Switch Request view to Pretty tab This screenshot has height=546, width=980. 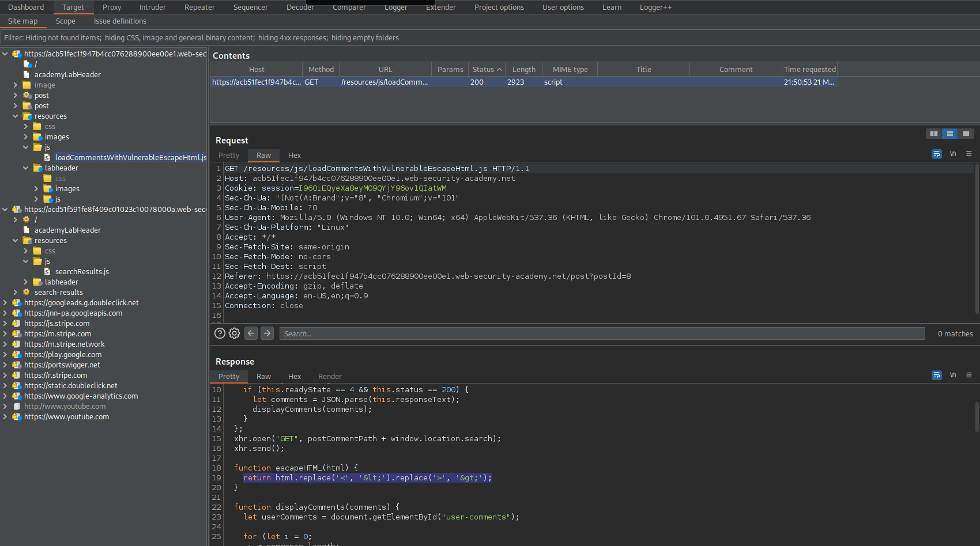[229, 155]
